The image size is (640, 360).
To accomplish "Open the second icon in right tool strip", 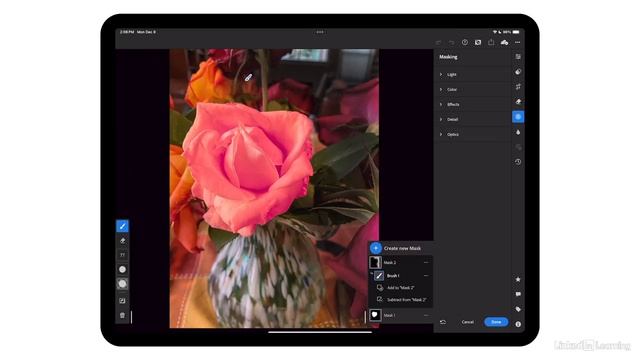I will point(518,72).
